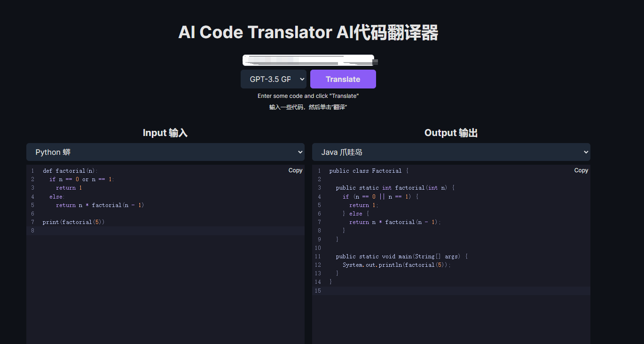644x344 pixels.
Task: Click line number 1 in the input gutter
Action: click(32, 170)
